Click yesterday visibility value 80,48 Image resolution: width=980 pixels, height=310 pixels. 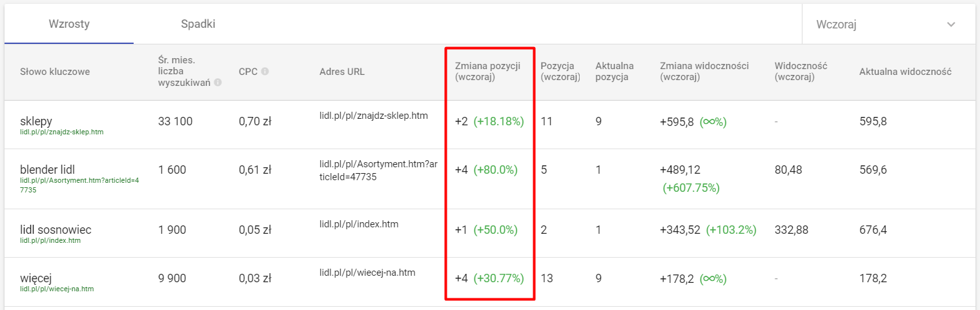point(788,170)
